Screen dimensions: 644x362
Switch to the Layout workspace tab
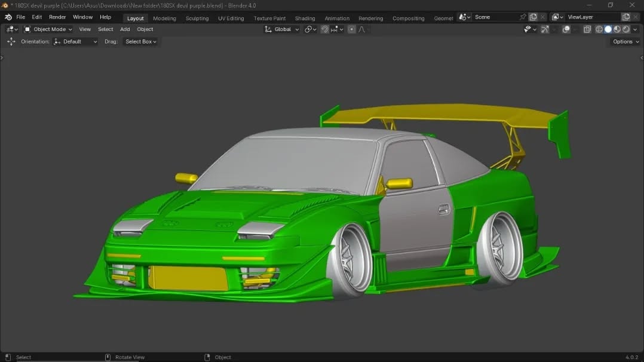pyautogui.click(x=135, y=19)
